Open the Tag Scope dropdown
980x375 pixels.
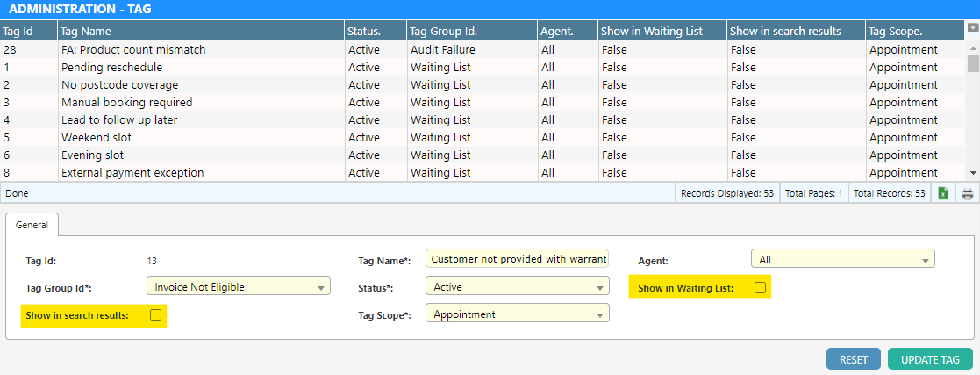[517, 314]
